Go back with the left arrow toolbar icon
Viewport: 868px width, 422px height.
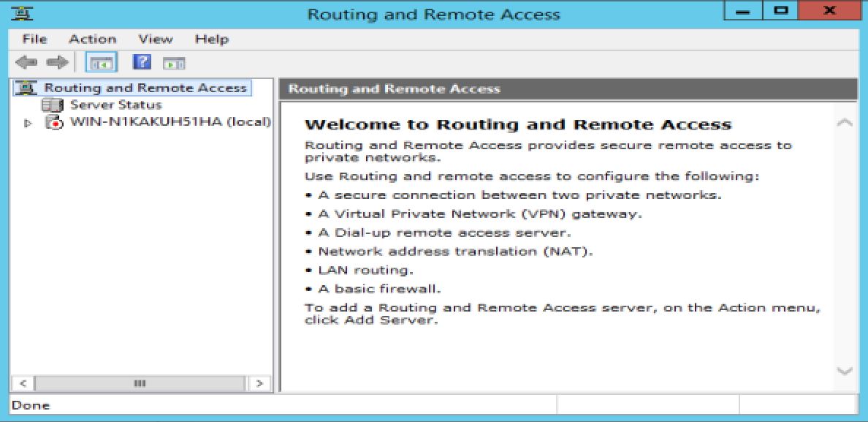click(x=26, y=63)
